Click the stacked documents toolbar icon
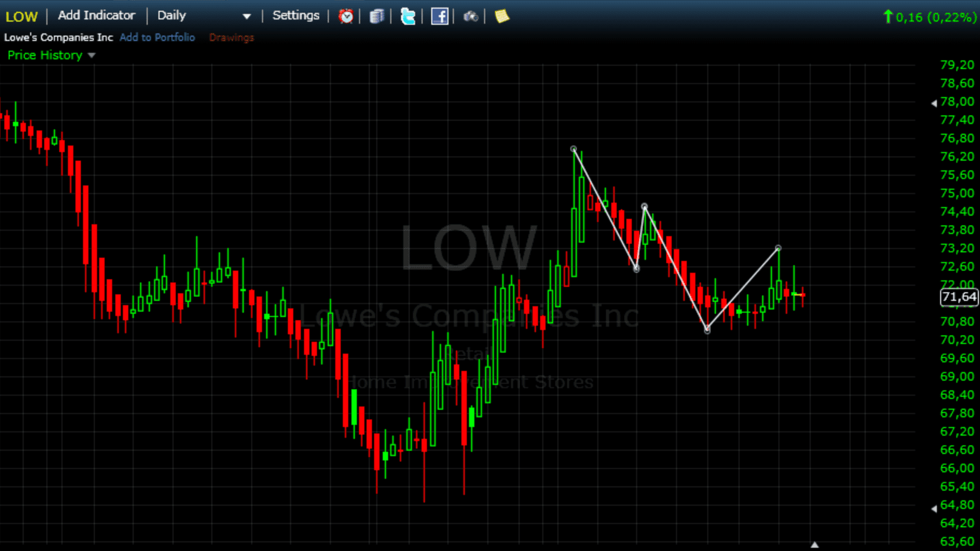 377,16
